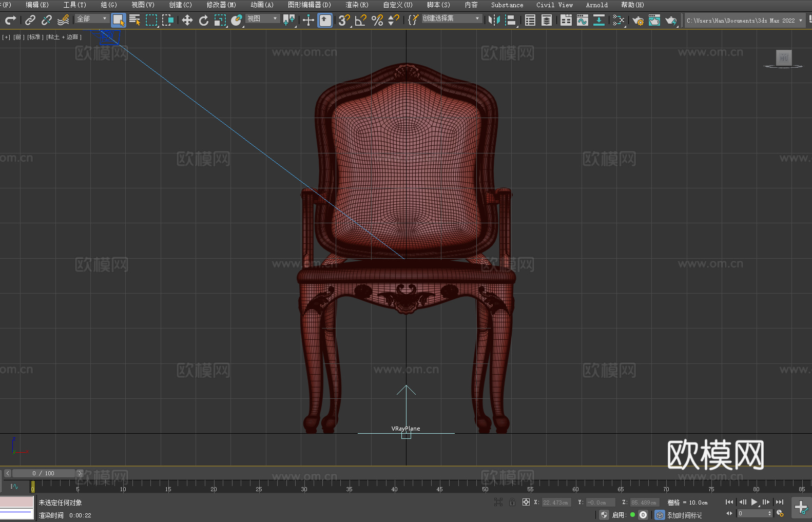Open 修改器(M) menu
This screenshot has height=522, width=812.
click(x=221, y=5)
